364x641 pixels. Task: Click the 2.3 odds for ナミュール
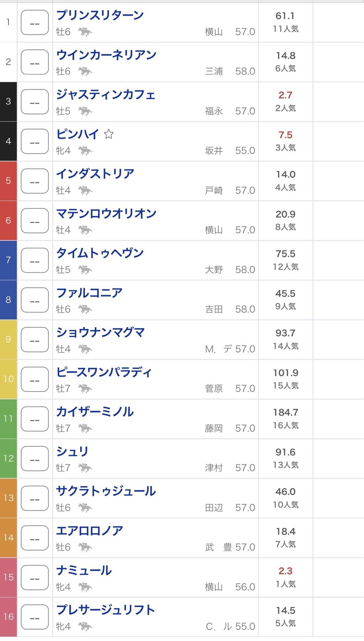point(286,571)
